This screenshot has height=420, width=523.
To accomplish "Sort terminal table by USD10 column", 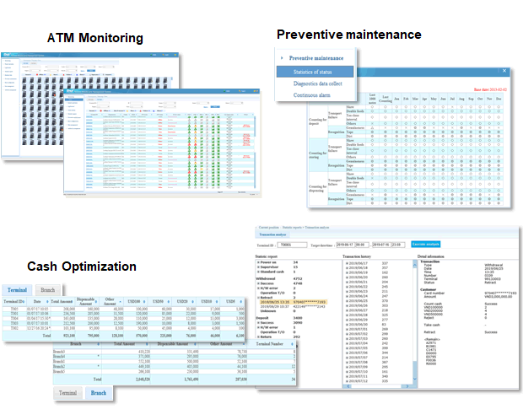I will (x=217, y=302).
